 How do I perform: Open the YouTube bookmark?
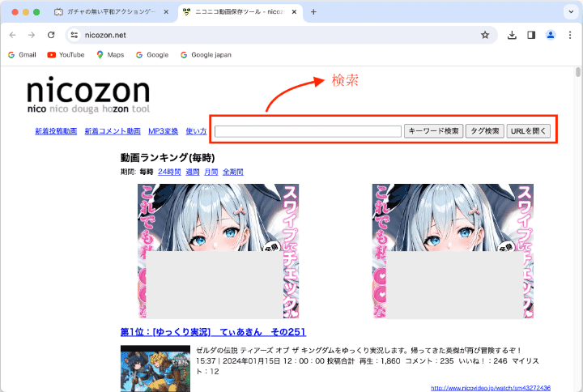point(66,55)
